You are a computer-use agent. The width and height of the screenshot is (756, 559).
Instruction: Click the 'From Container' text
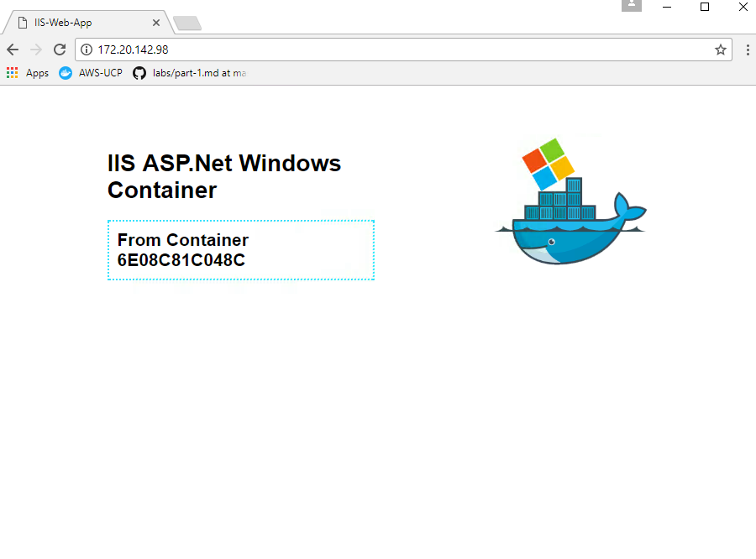(183, 240)
